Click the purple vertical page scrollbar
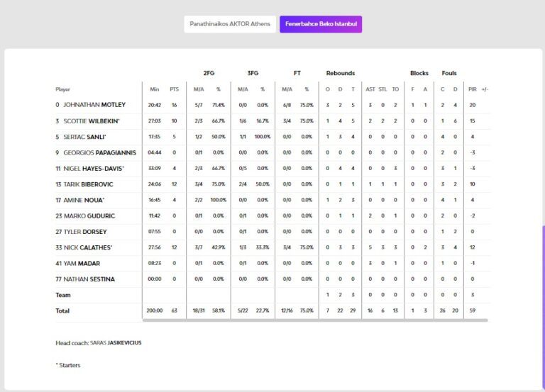545x392 pixels. coord(543,305)
